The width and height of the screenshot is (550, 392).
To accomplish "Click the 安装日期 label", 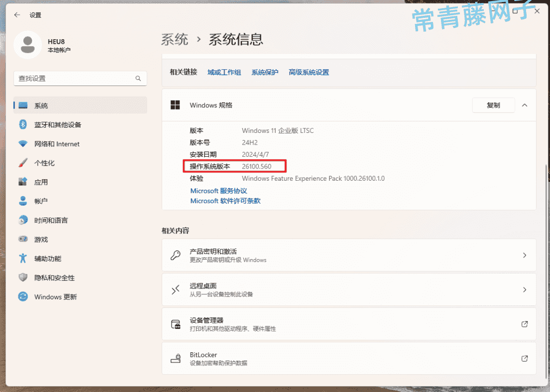I will pyautogui.click(x=203, y=154).
